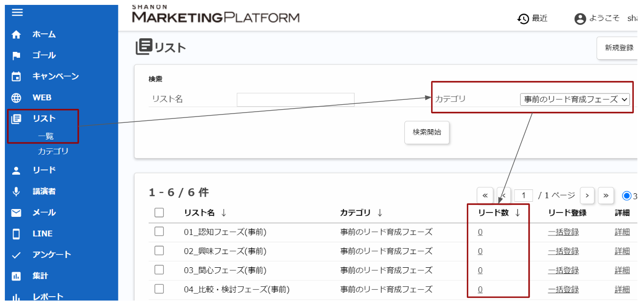Sort by カテゴリ column arrow
The image size is (644, 303).
pos(379,212)
